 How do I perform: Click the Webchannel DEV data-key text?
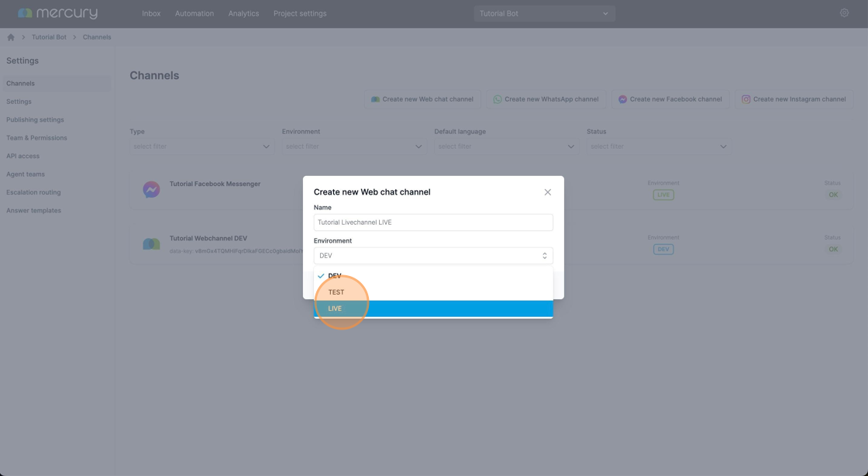pyautogui.click(x=236, y=251)
